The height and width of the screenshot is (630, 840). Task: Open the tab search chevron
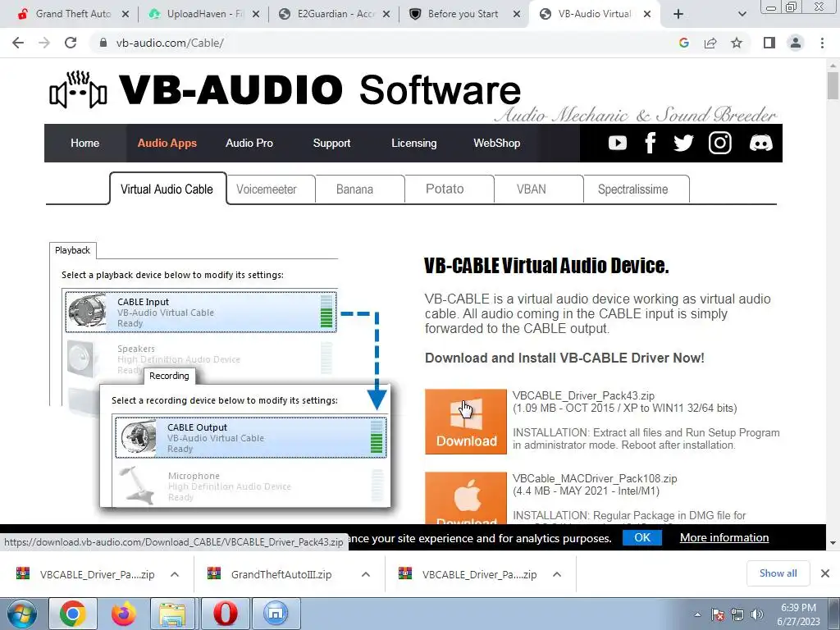(x=742, y=15)
